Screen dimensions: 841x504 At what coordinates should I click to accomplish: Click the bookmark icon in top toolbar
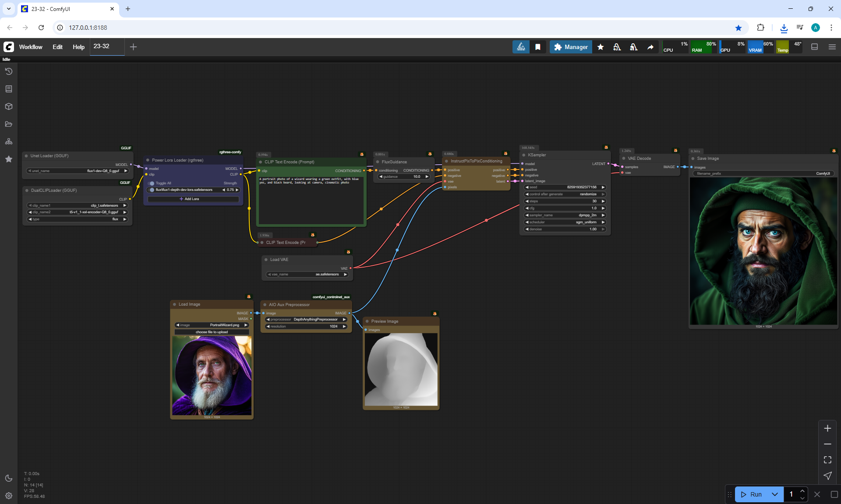click(538, 47)
